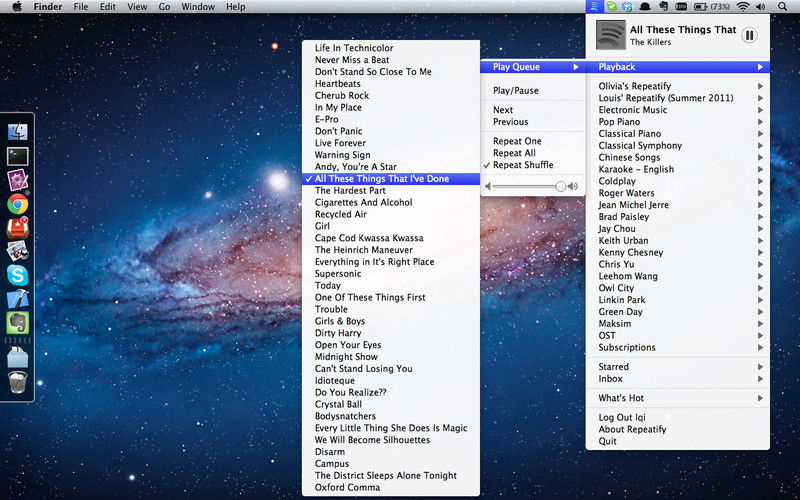Open the Dropbox menu bar icon

tap(627, 7)
